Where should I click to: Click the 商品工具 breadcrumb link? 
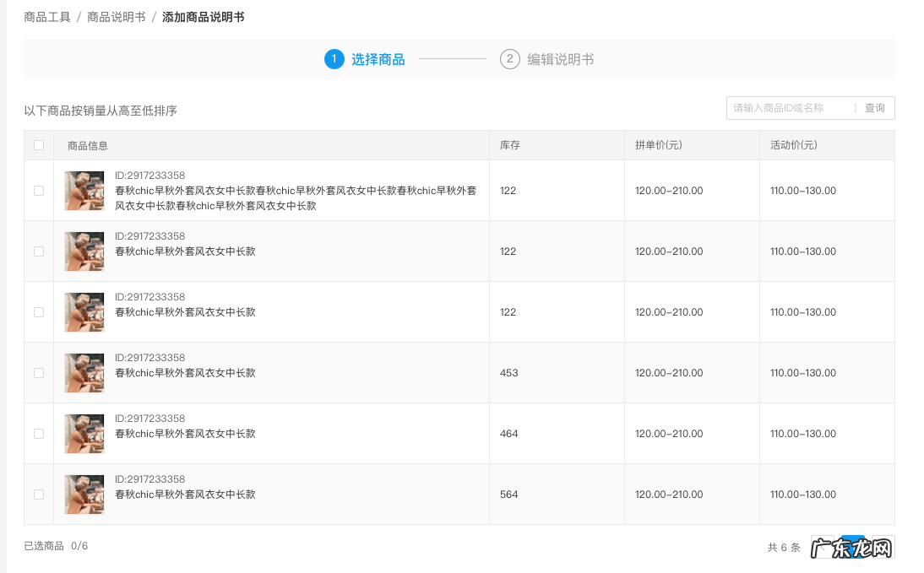[x=47, y=15]
